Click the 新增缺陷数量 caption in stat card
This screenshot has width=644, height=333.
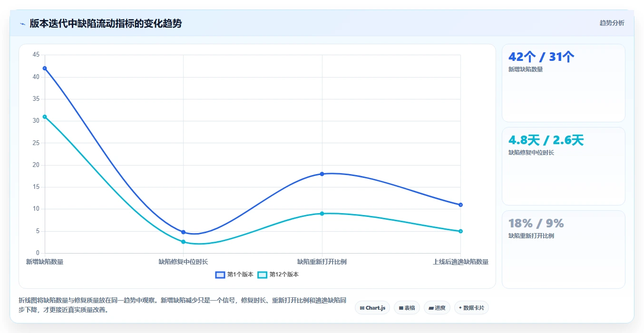[x=526, y=69]
